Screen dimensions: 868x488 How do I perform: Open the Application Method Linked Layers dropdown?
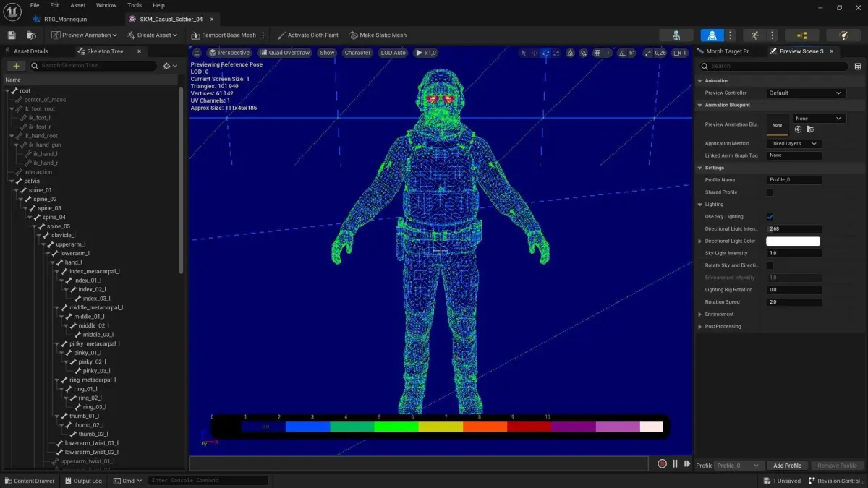click(793, 143)
